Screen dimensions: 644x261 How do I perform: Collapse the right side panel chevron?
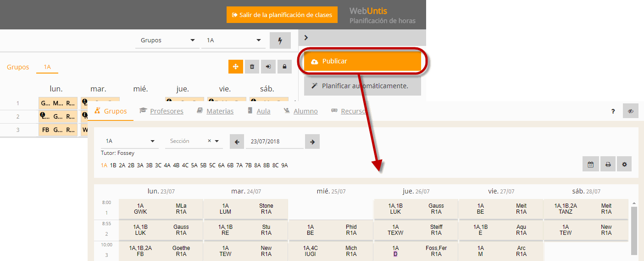tap(306, 38)
